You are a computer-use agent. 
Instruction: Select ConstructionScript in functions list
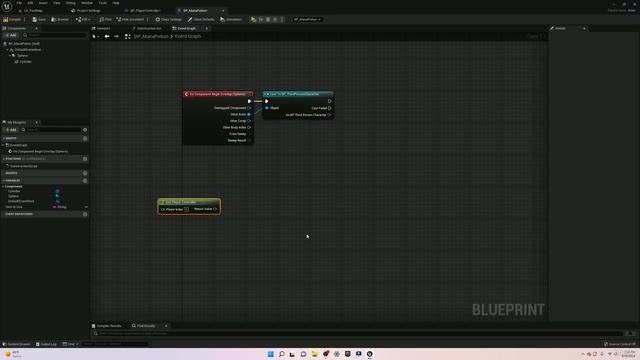click(x=24, y=166)
